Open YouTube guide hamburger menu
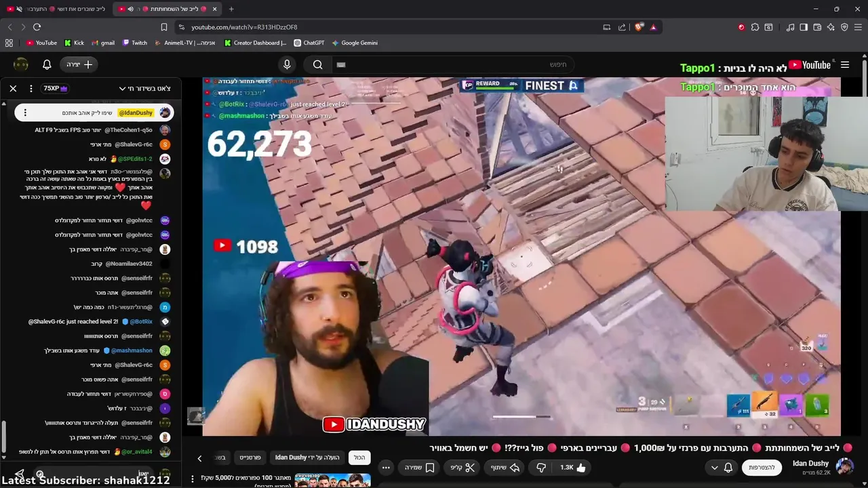Image resolution: width=868 pixels, height=488 pixels. tap(845, 65)
